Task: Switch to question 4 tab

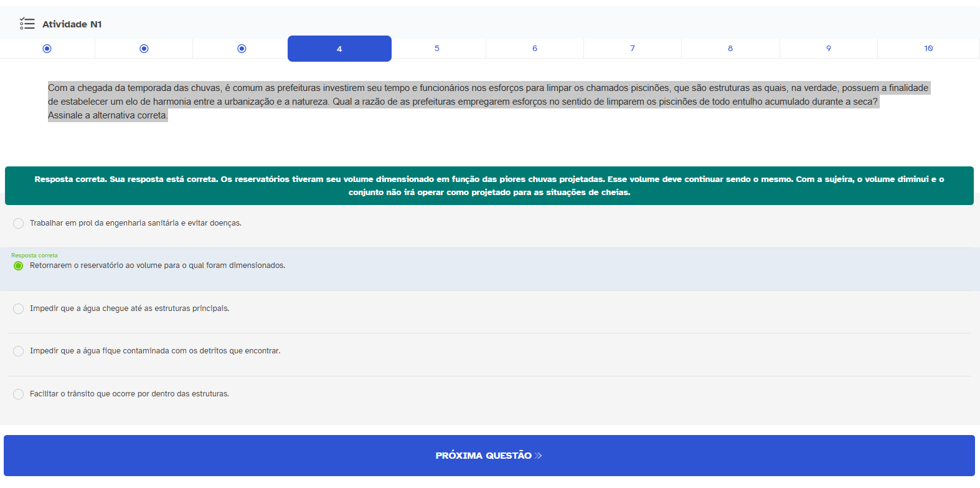Action: click(339, 49)
